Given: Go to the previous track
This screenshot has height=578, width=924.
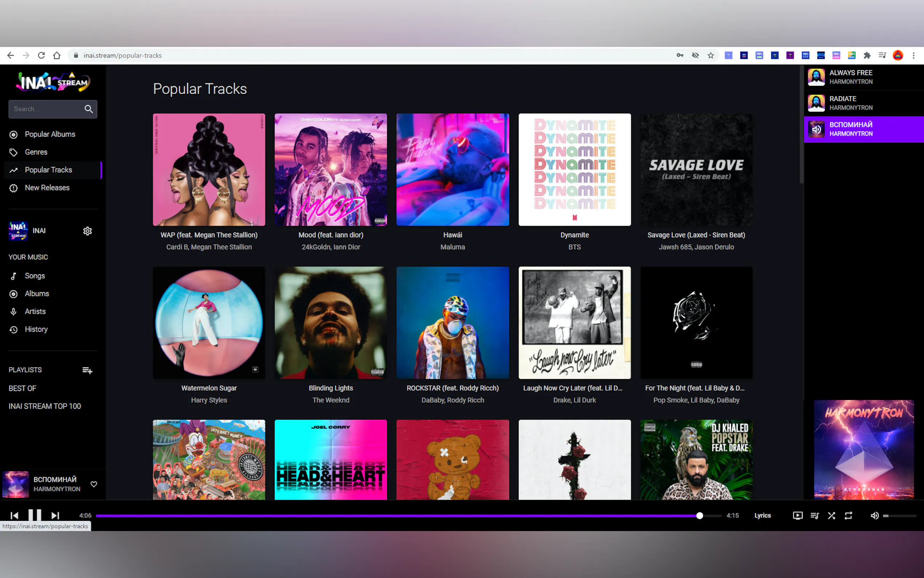Looking at the screenshot, I should tap(14, 515).
